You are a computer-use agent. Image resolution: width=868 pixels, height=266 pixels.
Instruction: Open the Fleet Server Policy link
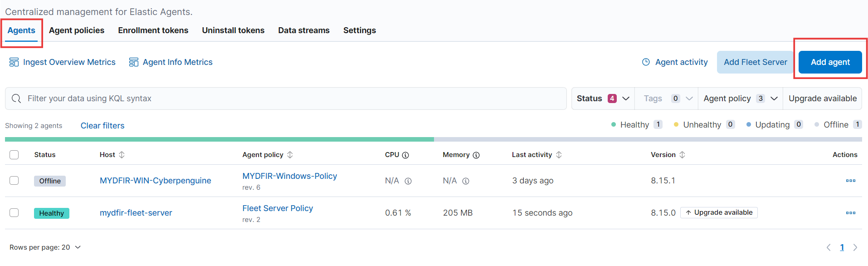[278, 208]
